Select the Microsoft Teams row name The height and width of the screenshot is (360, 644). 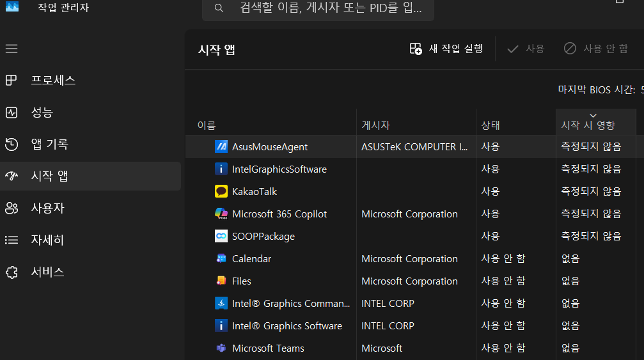[268, 348]
